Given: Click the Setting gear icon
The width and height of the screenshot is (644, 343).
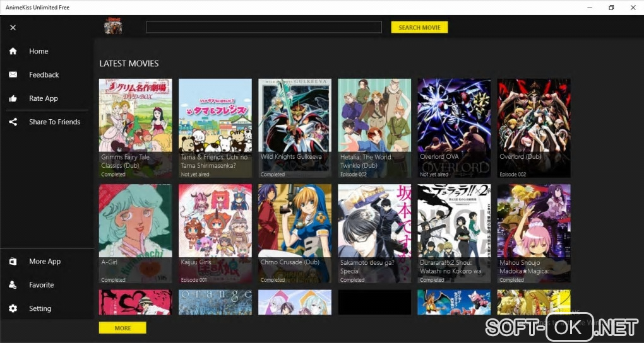Looking at the screenshot, I should [13, 308].
